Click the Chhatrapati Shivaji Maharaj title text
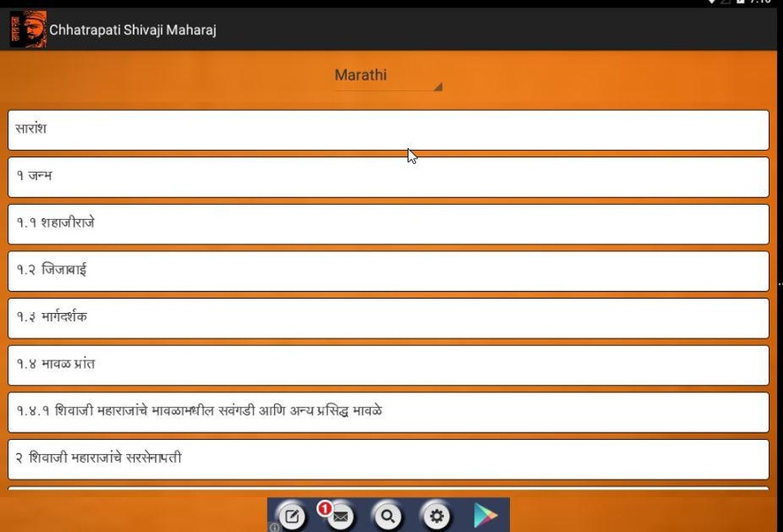783x532 pixels. [x=133, y=30]
